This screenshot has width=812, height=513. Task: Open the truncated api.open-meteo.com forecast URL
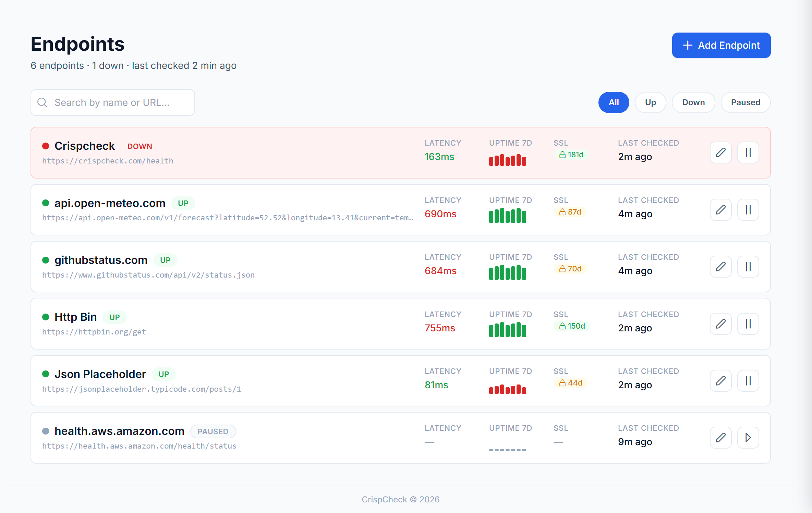coord(226,218)
